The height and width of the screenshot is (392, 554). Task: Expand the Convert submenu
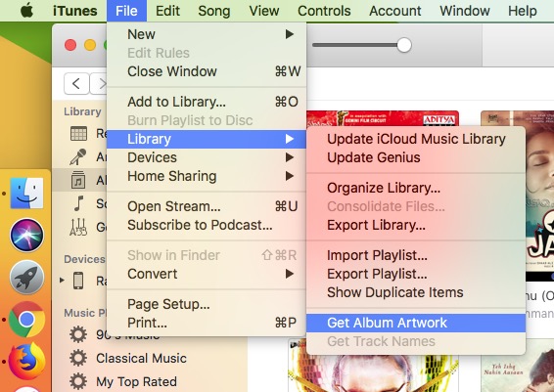click(x=207, y=274)
